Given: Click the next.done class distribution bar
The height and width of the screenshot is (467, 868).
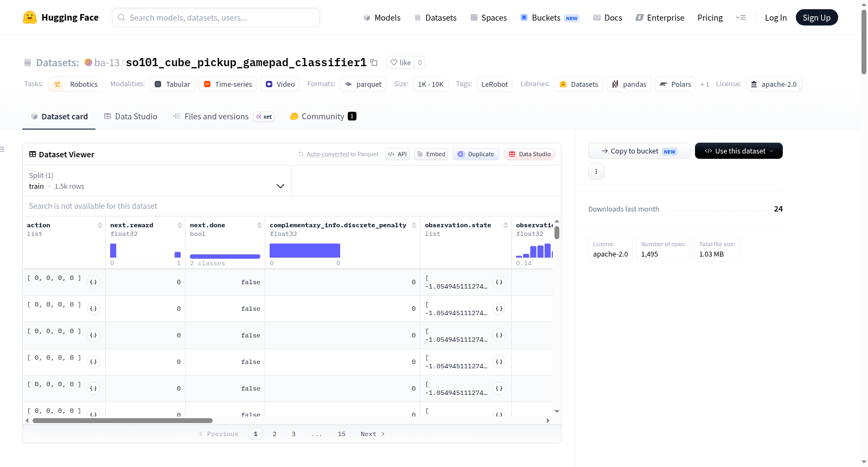Looking at the screenshot, I should (225, 257).
